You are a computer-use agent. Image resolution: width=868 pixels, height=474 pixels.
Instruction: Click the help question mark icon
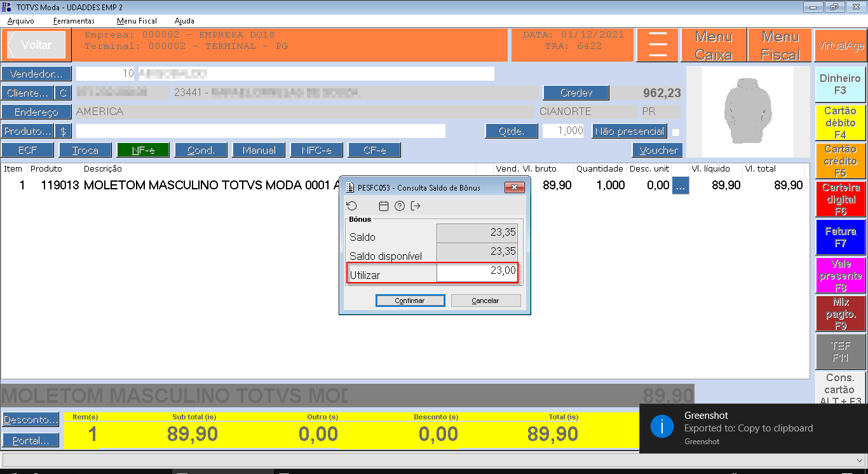pos(400,206)
